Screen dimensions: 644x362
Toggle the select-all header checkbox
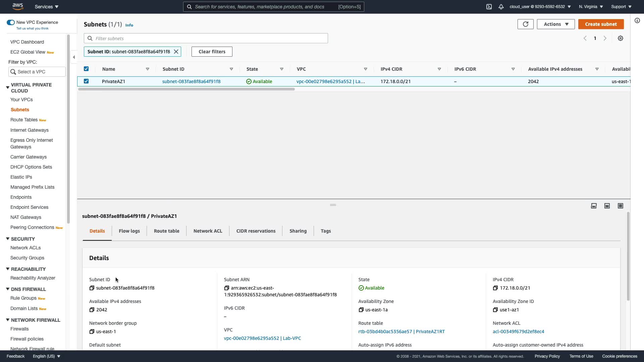click(86, 69)
